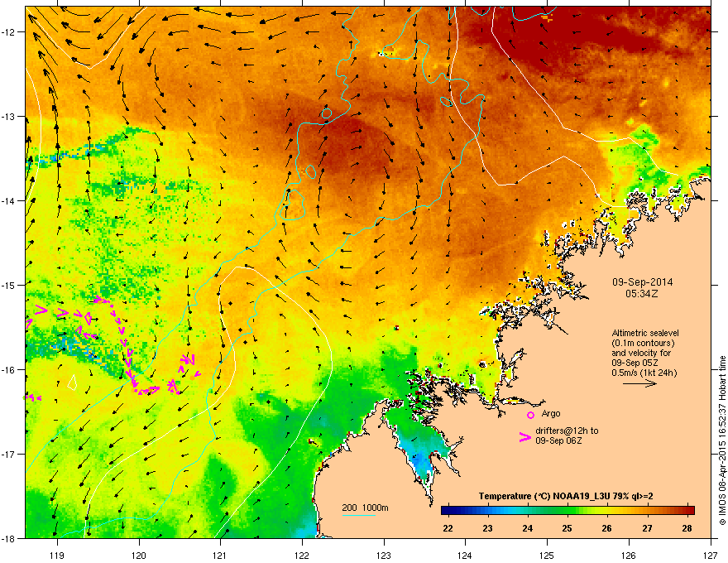Click colorbar tick label 22

[x=448, y=528]
